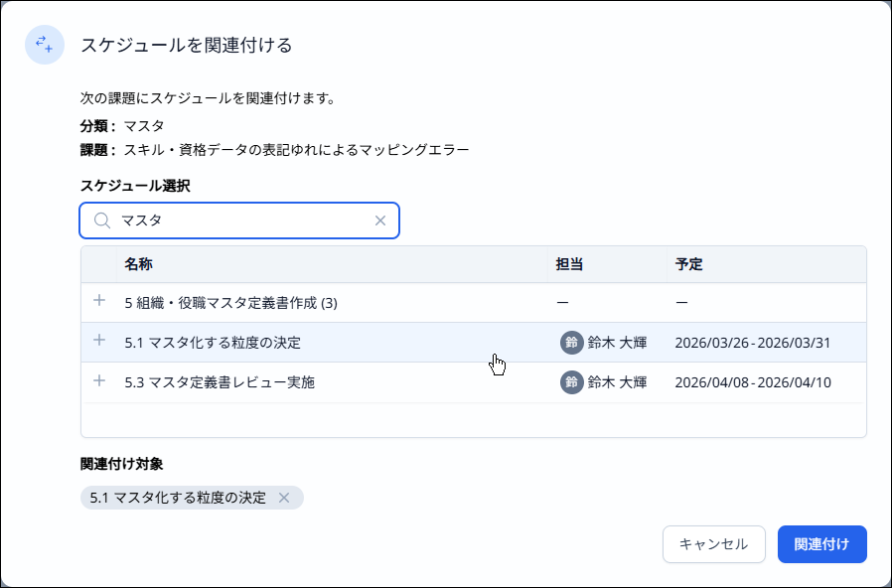Click the schedule link icon in dialog header
The image size is (892, 588).
pyautogui.click(x=45, y=45)
